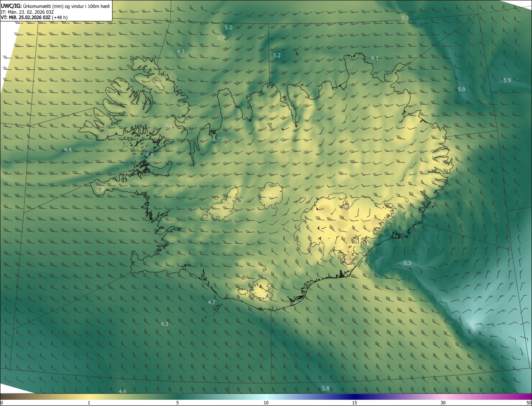Viewport: 532px width, 406px height.
Task: Click the 4.1 value label on the map
Action: coord(375,58)
